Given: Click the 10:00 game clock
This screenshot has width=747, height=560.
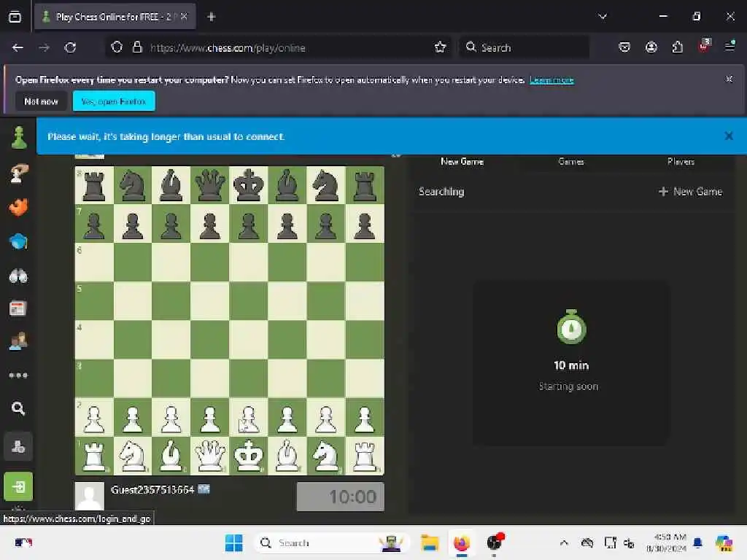Looking at the screenshot, I should [x=341, y=497].
